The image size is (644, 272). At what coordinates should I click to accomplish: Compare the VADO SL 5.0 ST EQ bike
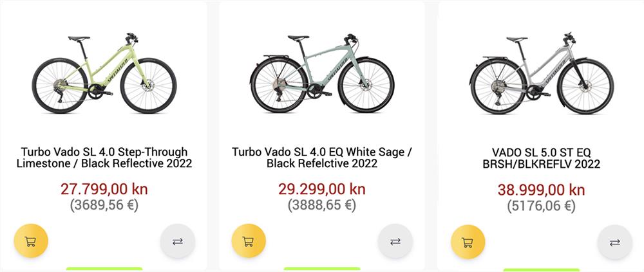coord(614,242)
